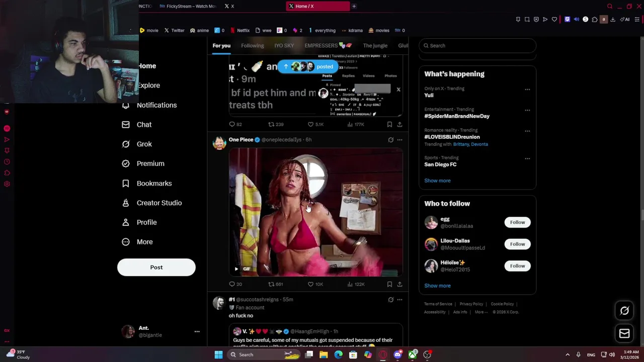Viewport: 644px width, 362px height.
Task: Open Bookmarks in the sidebar
Action: pos(147,184)
